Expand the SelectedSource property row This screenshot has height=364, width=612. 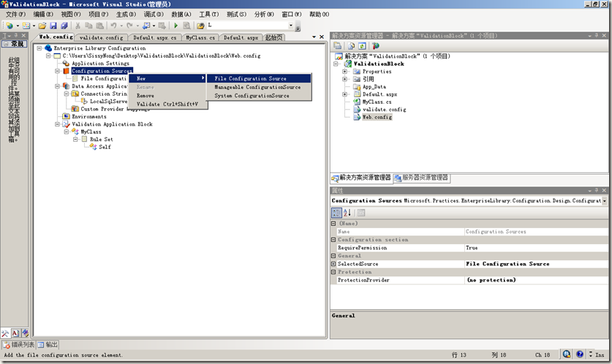[333, 264]
